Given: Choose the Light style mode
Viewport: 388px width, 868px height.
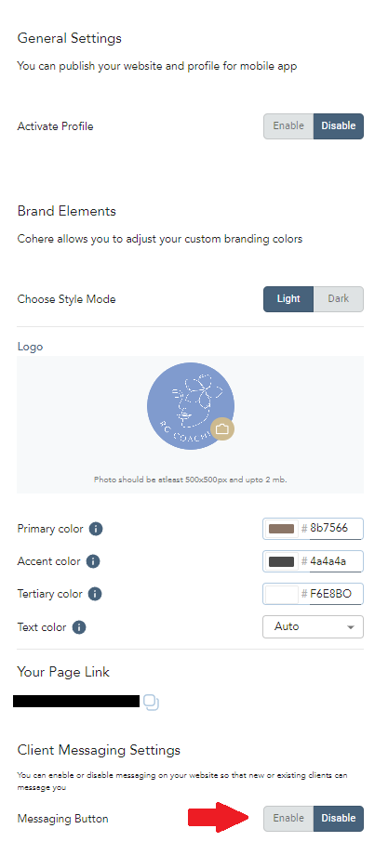Looking at the screenshot, I should pyautogui.click(x=288, y=299).
